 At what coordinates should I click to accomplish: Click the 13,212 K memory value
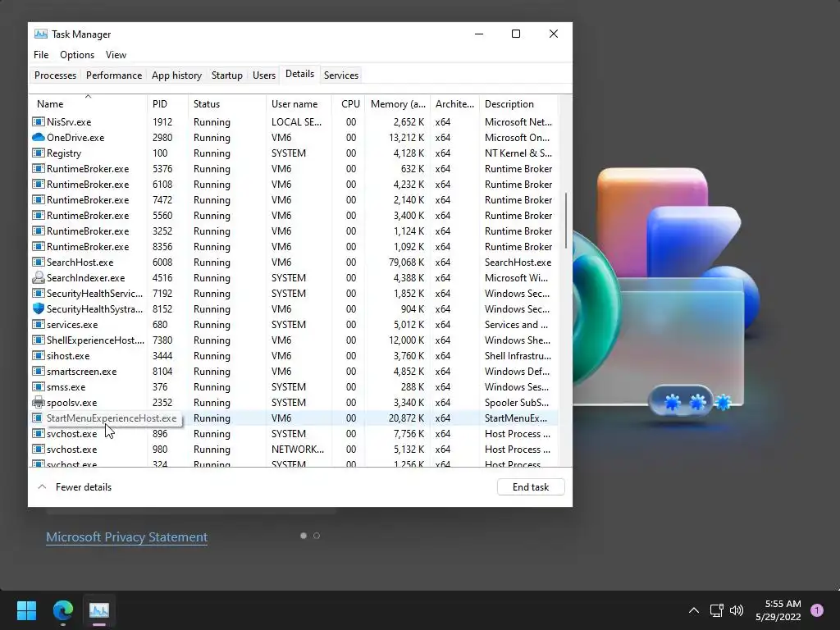click(x=407, y=137)
